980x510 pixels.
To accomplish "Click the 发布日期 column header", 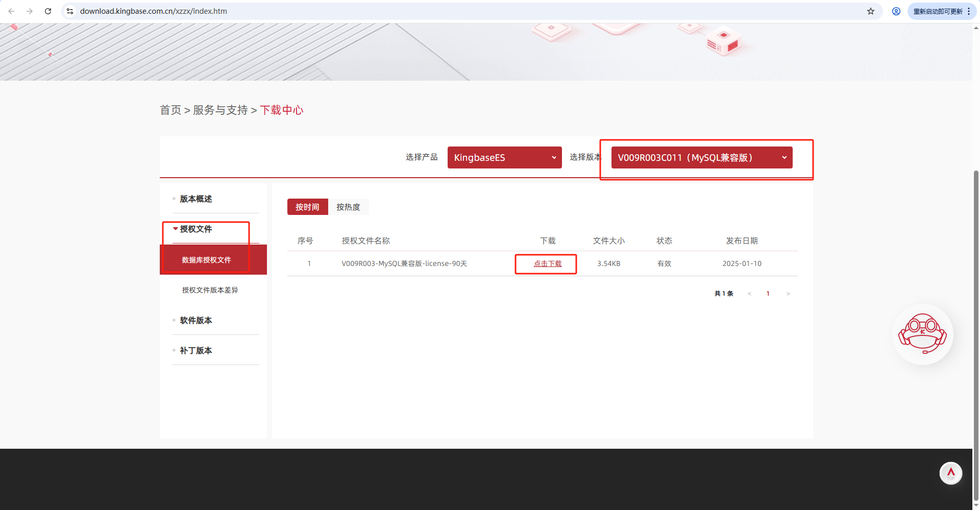I will click(742, 241).
